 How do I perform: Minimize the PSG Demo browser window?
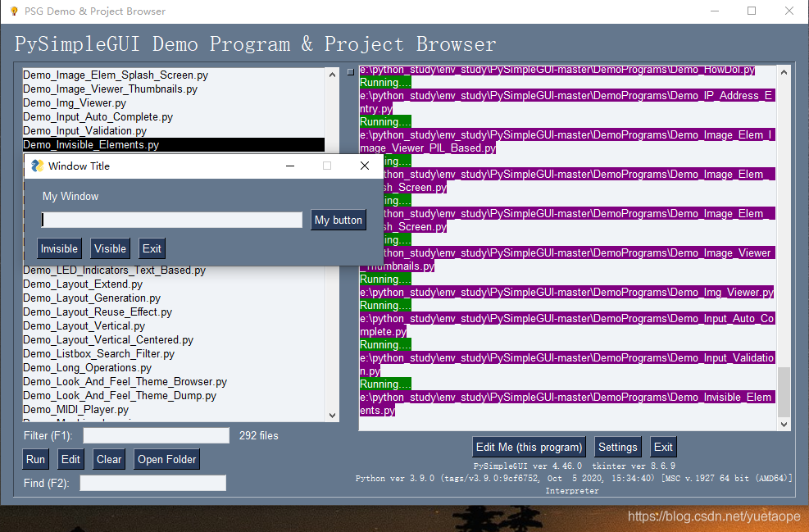(715, 11)
